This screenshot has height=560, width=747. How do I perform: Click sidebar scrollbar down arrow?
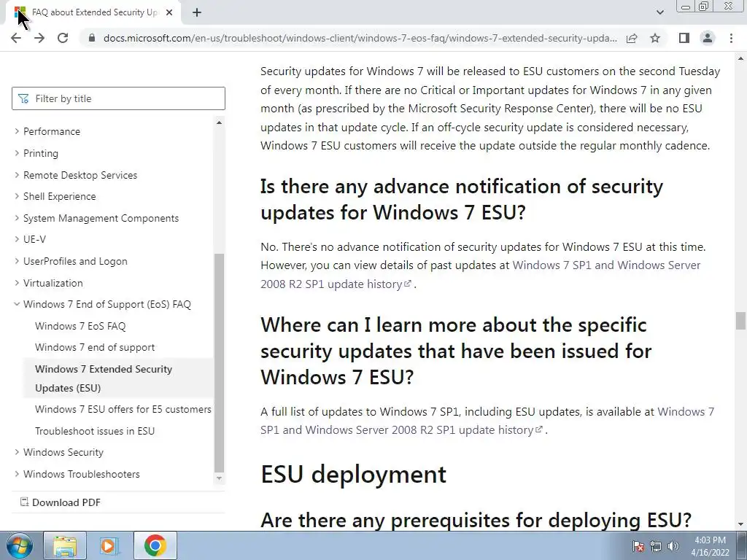pos(219,478)
